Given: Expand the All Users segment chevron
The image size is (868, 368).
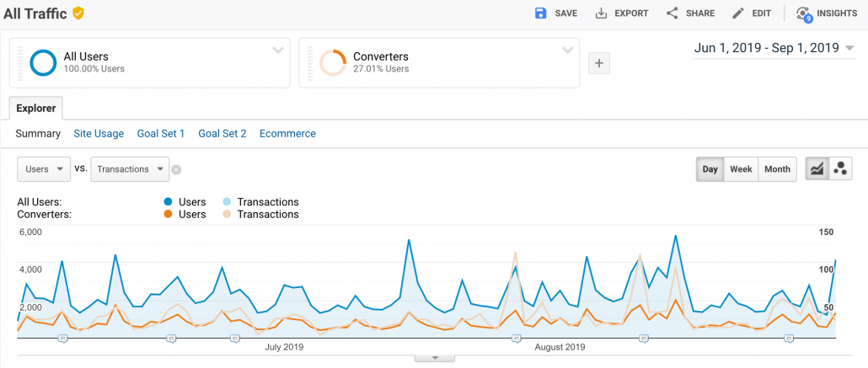Looking at the screenshot, I should (x=278, y=51).
